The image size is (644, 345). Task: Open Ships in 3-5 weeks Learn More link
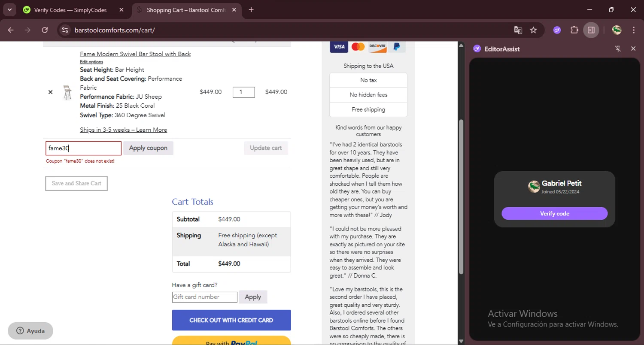124,130
